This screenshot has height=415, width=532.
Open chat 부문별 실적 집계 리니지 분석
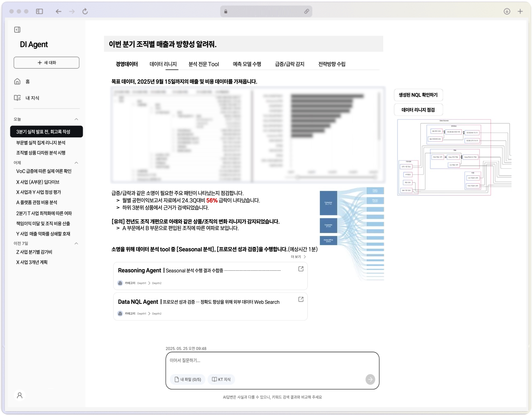41,143
